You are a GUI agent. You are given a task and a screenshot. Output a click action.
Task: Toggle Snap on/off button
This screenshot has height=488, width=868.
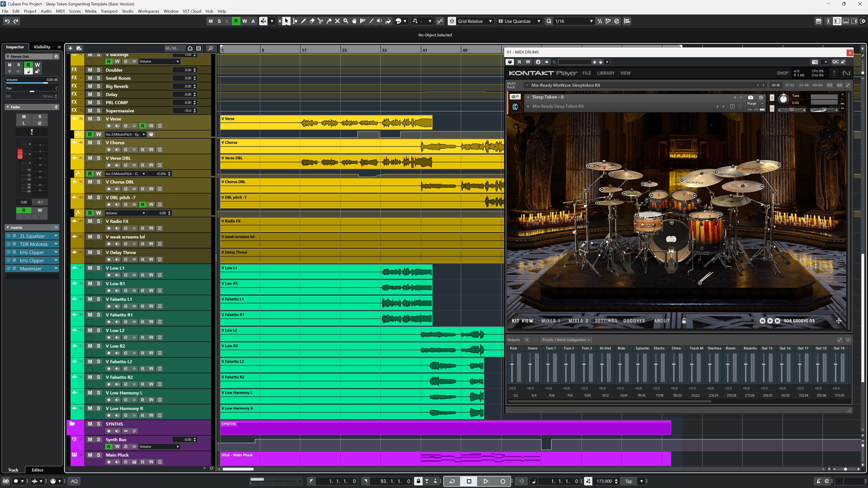click(x=452, y=21)
